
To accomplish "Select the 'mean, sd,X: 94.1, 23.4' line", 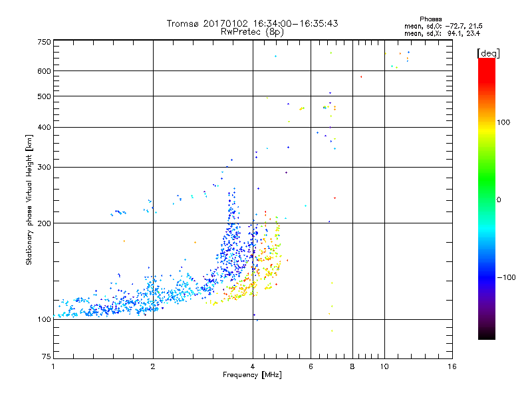I will [x=442, y=33].
